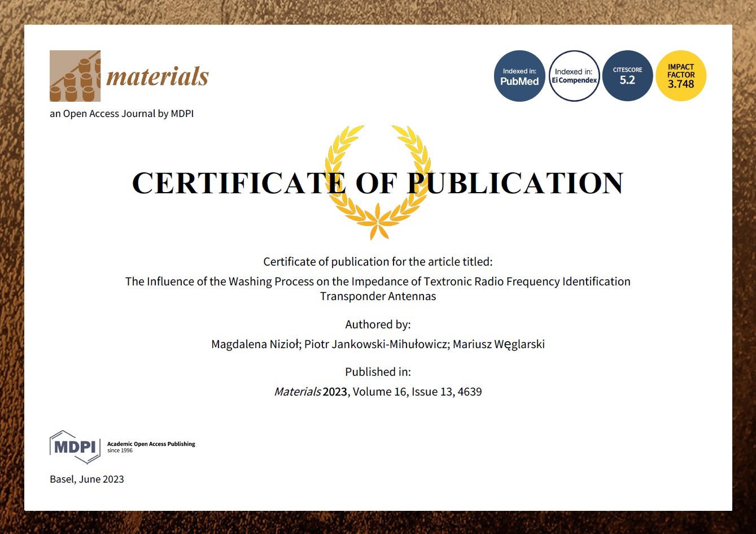Click the 'Authored by:' label
Viewport: 756px width, 534px height.
378,324
